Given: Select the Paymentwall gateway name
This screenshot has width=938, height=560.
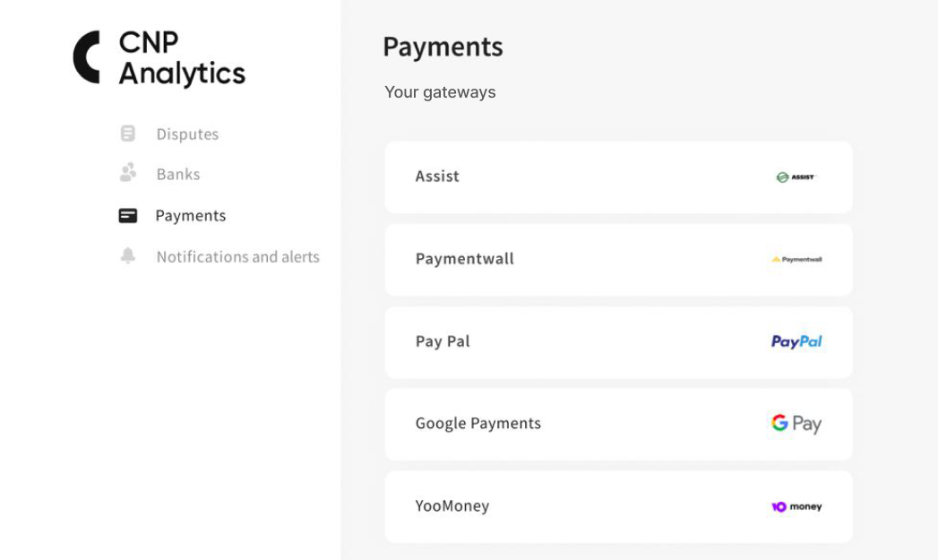Looking at the screenshot, I should coord(464,259).
